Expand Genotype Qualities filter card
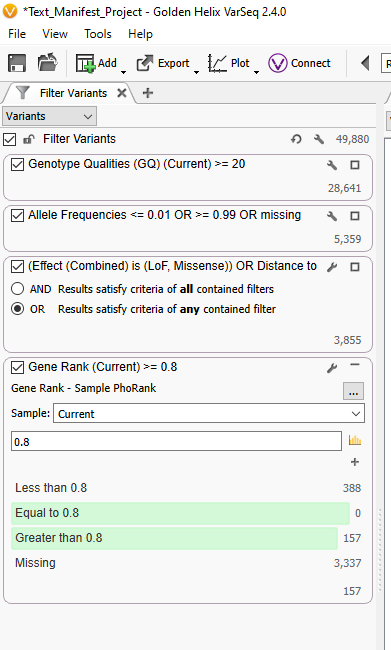 pyautogui.click(x=355, y=165)
